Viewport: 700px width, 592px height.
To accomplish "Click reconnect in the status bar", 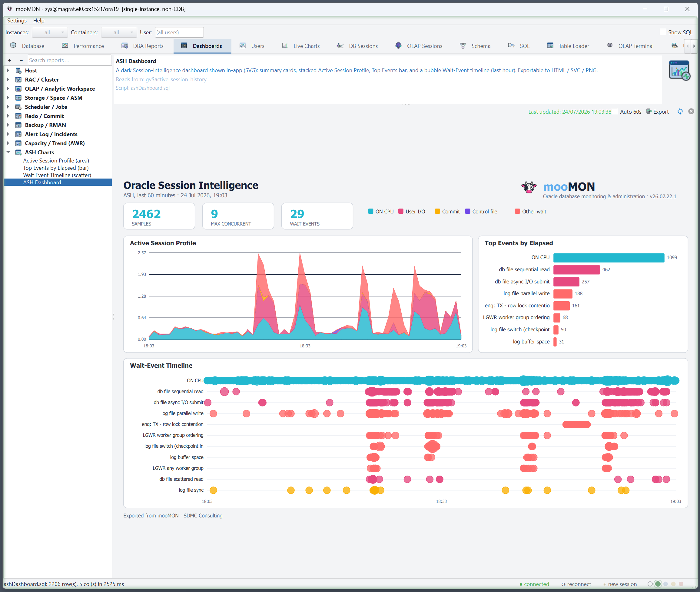I will coord(576,584).
